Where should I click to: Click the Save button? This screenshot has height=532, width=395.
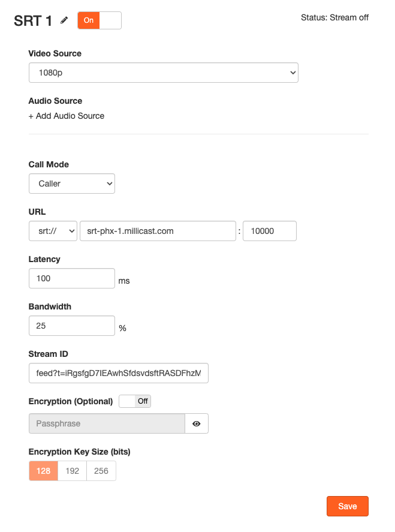coord(347,506)
